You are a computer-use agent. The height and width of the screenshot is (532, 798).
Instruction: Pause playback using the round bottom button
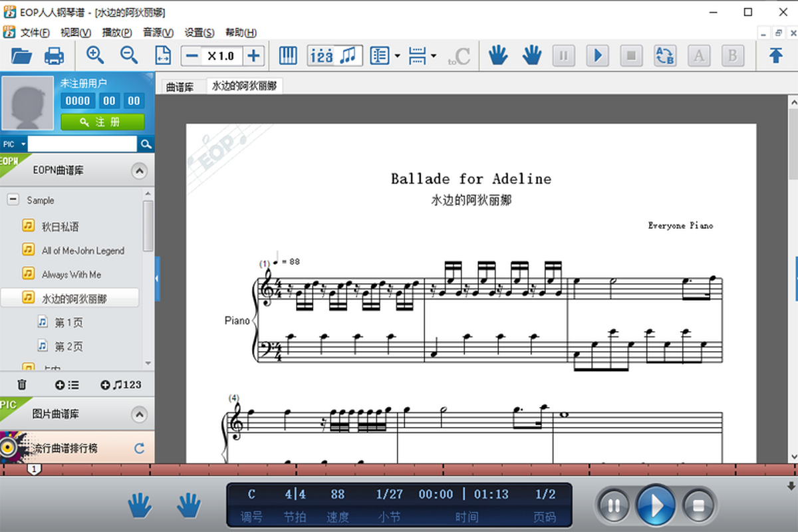pos(613,505)
